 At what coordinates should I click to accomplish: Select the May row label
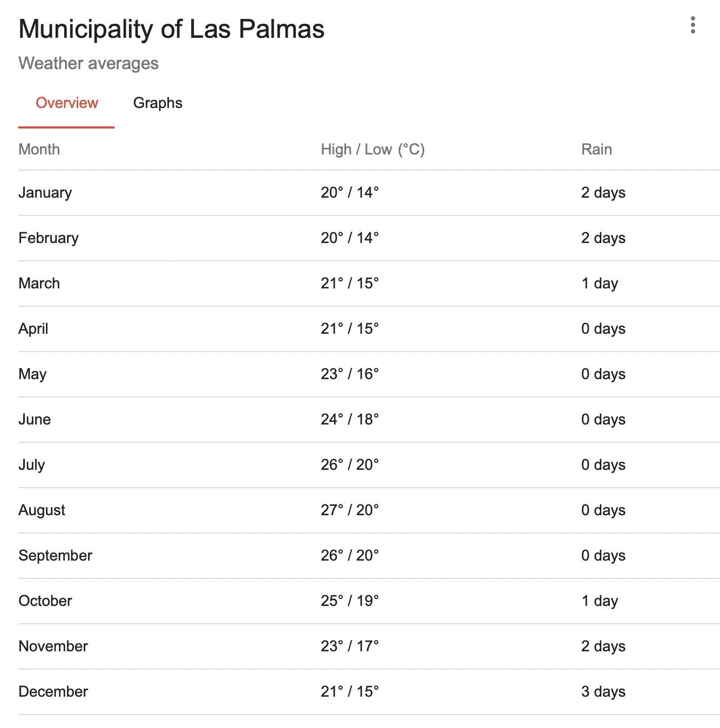point(32,374)
